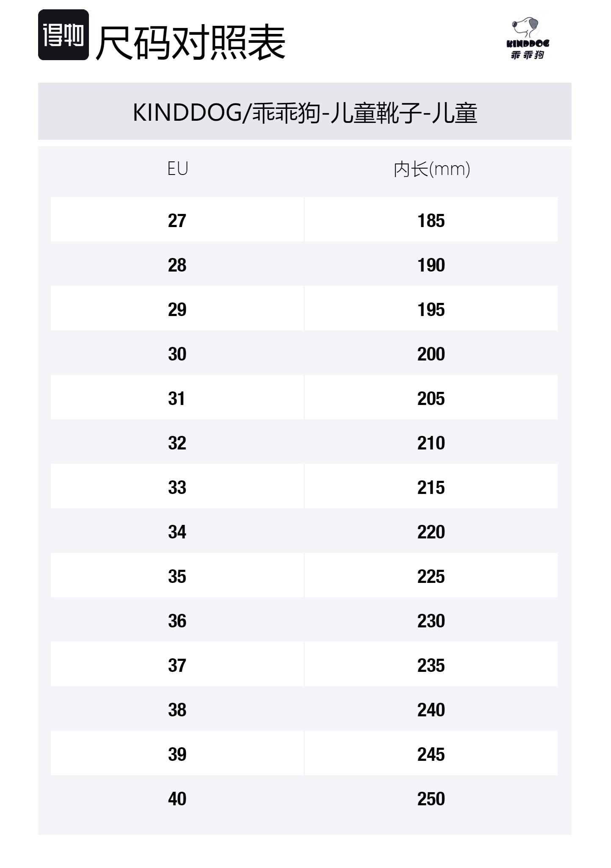
Task: Click the 内长(mm) column header
Action: [x=431, y=169]
